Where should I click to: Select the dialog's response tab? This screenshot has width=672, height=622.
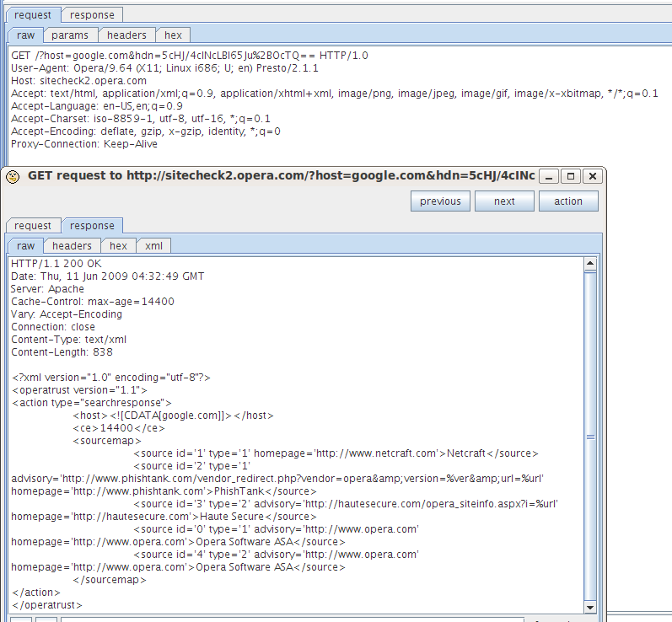click(92, 226)
